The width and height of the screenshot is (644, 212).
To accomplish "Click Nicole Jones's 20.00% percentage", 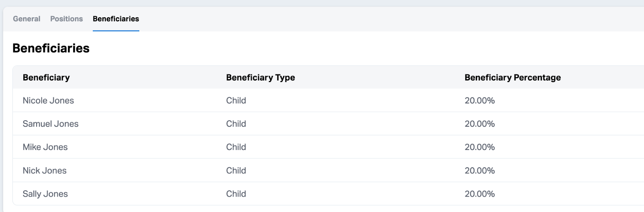I will tap(479, 101).
